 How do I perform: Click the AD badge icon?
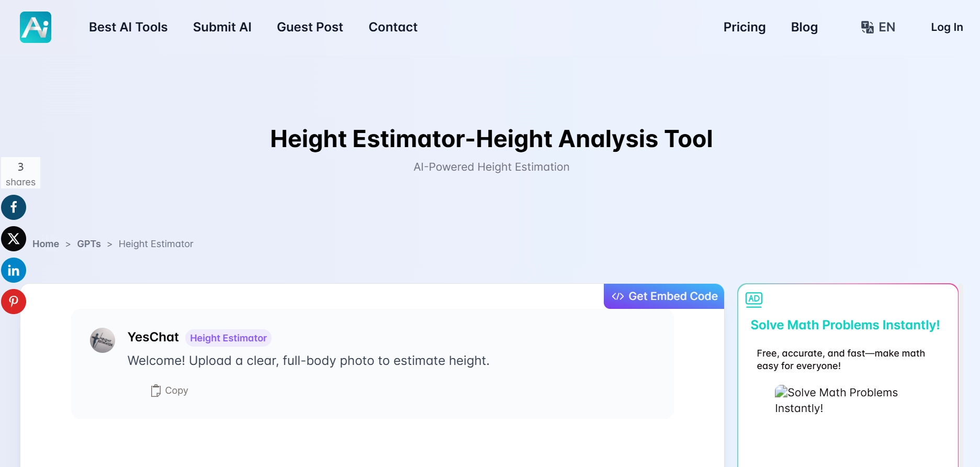coord(754,299)
